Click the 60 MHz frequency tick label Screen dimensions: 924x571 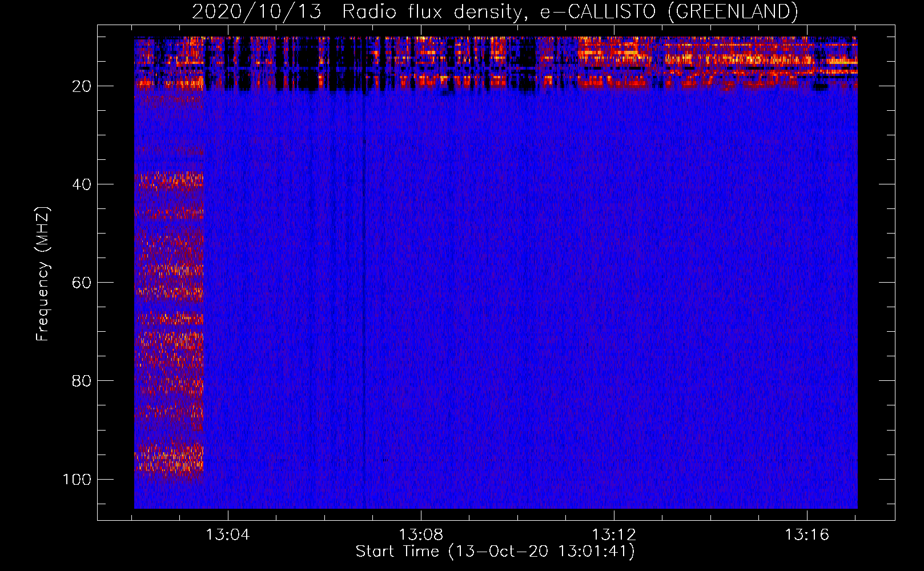[x=82, y=283]
